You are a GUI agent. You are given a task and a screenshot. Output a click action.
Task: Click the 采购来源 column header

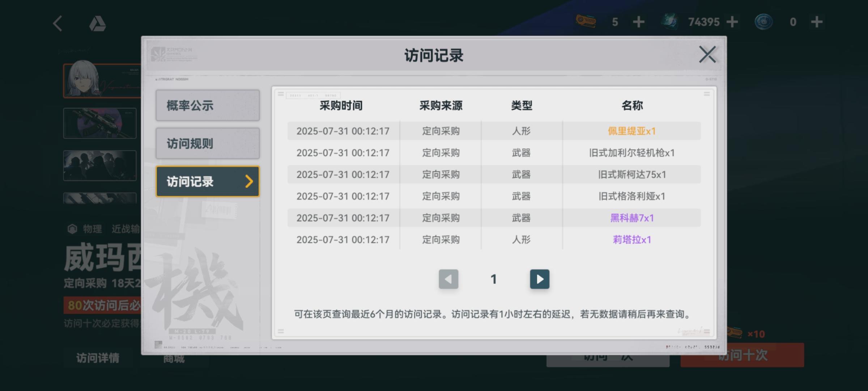(x=441, y=105)
